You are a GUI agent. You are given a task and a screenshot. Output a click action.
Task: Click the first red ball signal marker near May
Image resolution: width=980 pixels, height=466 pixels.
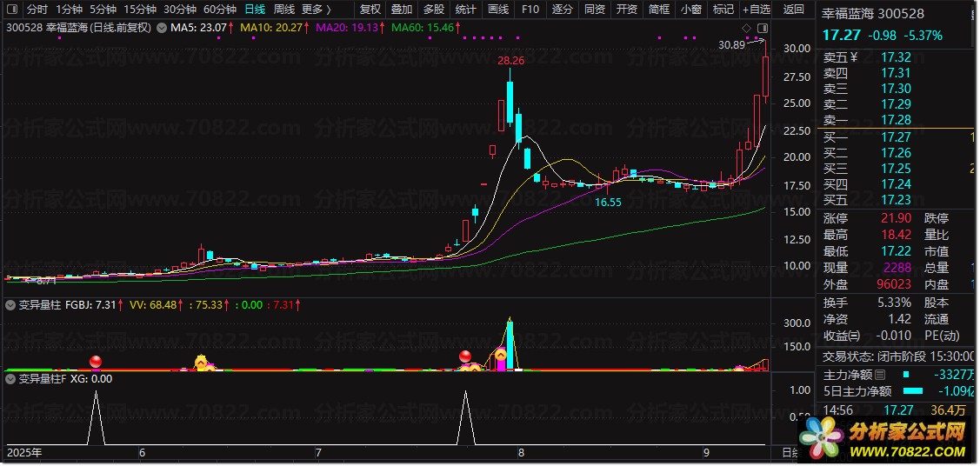point(96,361)
